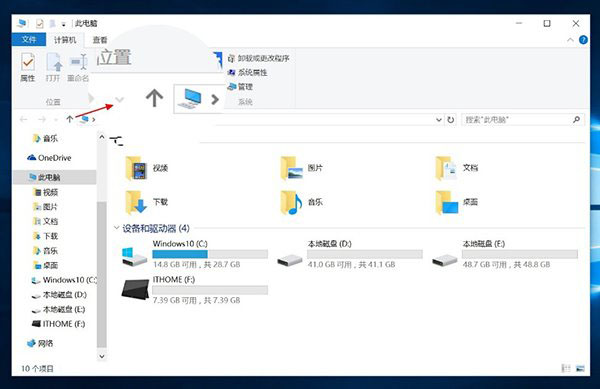Switch to large icons view in status bar
600x389 pixels.
point(580,368)
